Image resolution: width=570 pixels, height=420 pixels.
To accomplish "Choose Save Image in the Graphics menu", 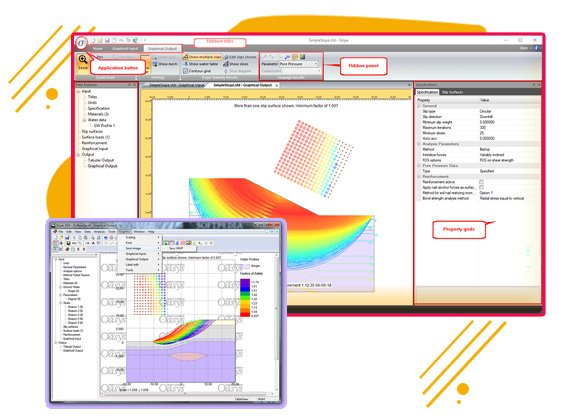I will click(x=133, y=248).
